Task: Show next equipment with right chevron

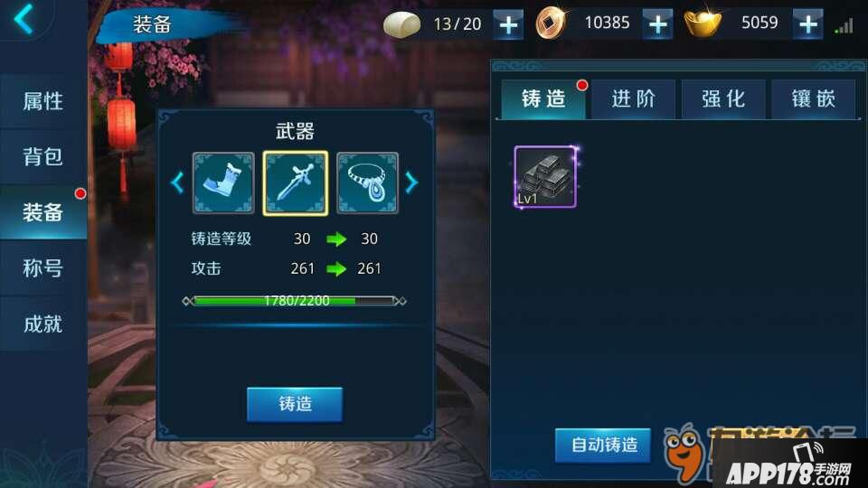Action: [411, 183]
